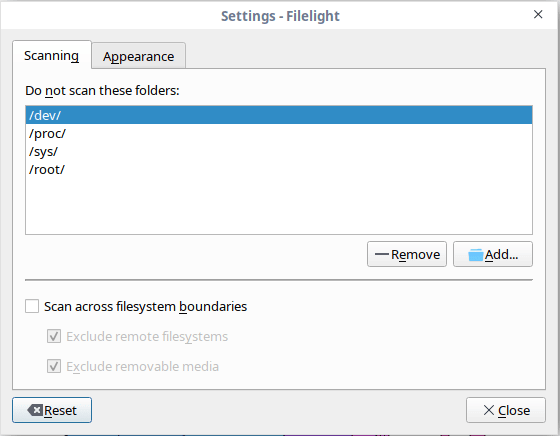Image resolution: width=560 pixels, height=436 pixels.
Task: Click the Settings - Filelight title bar
Action: (x=280, y=15)
